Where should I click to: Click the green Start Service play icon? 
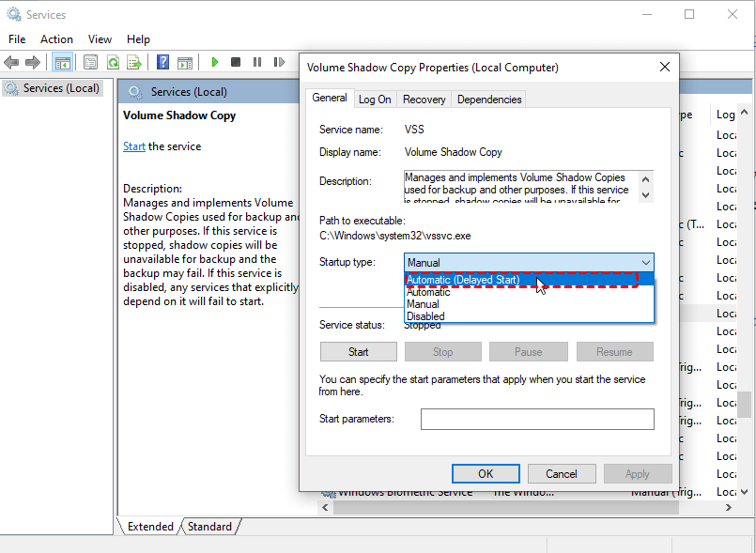215,63
